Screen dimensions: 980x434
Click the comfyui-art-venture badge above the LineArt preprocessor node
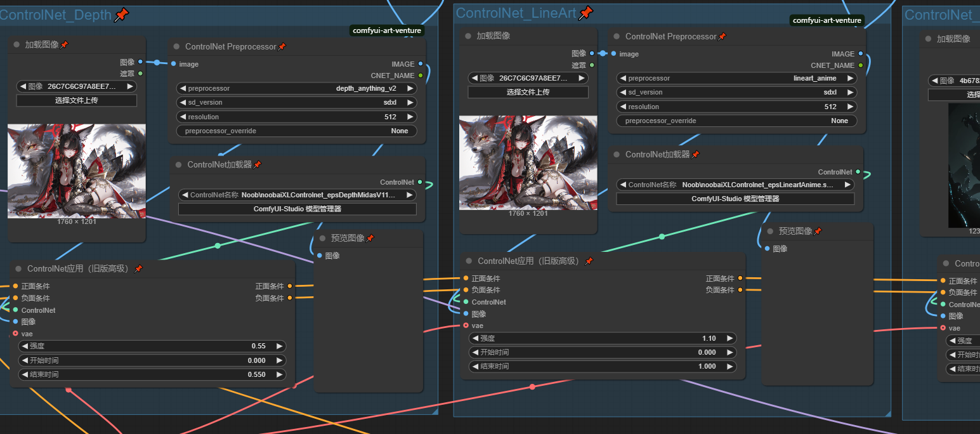pyautogui.click(x=827, y=20)
